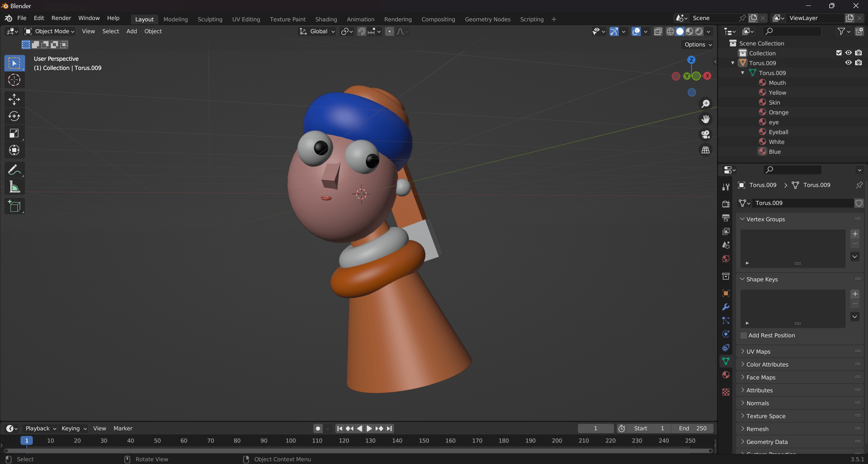
Task: Toggle X-Ray display button
Action: [x=658, y=32]
